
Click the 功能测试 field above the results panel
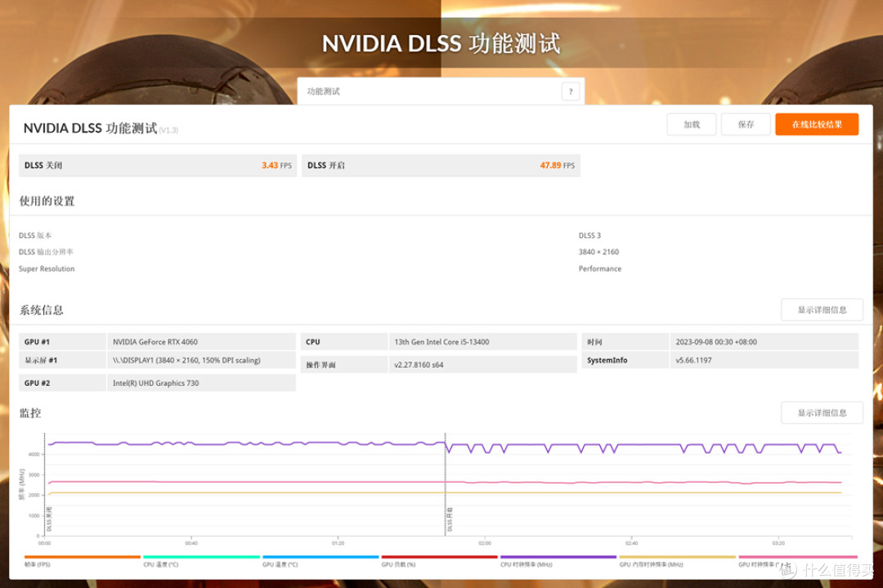441,92
